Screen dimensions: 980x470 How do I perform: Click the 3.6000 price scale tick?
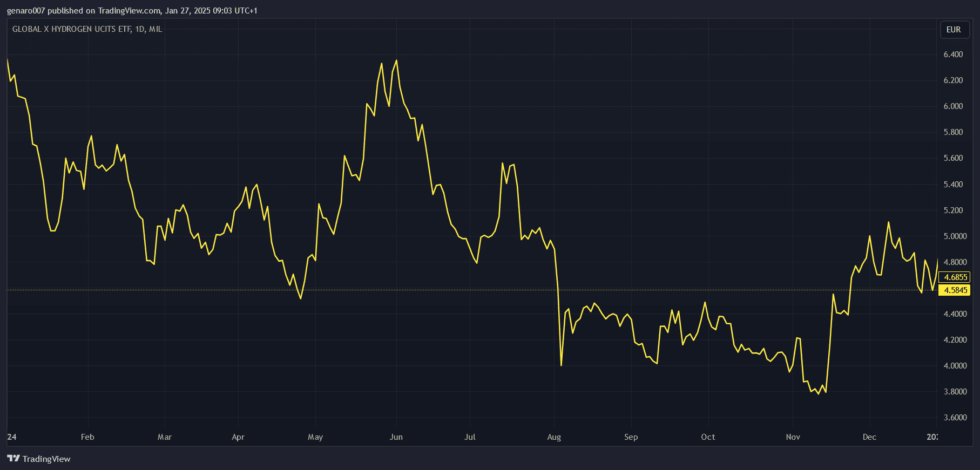pyautogui.click(x=955, y=418)
